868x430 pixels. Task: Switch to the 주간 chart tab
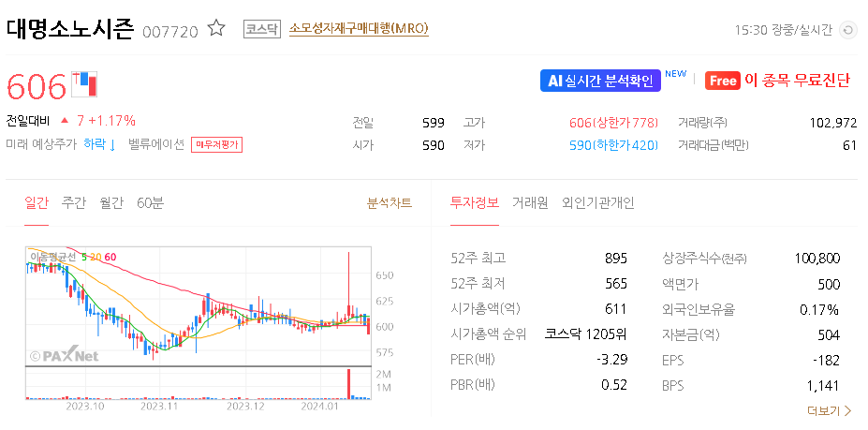pyautogui.click(x=74, y=202)
